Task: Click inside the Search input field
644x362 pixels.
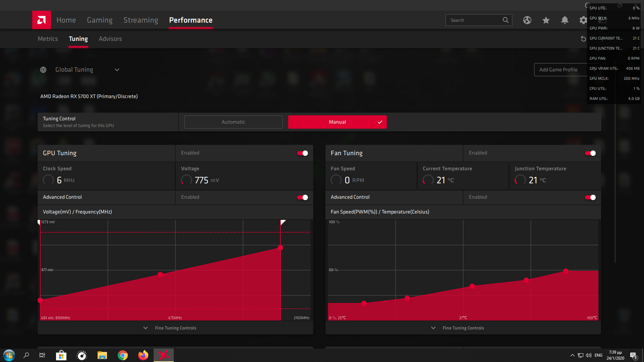Action: [x=475, y=20]
